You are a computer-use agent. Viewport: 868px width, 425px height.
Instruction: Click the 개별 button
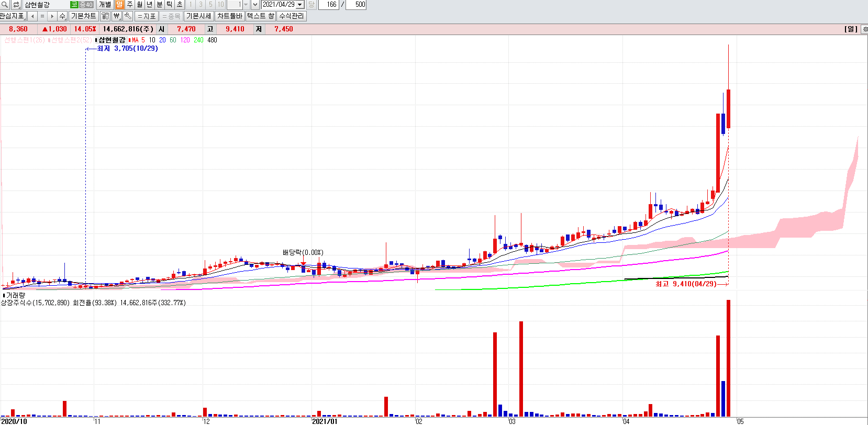tap(105, 4)
